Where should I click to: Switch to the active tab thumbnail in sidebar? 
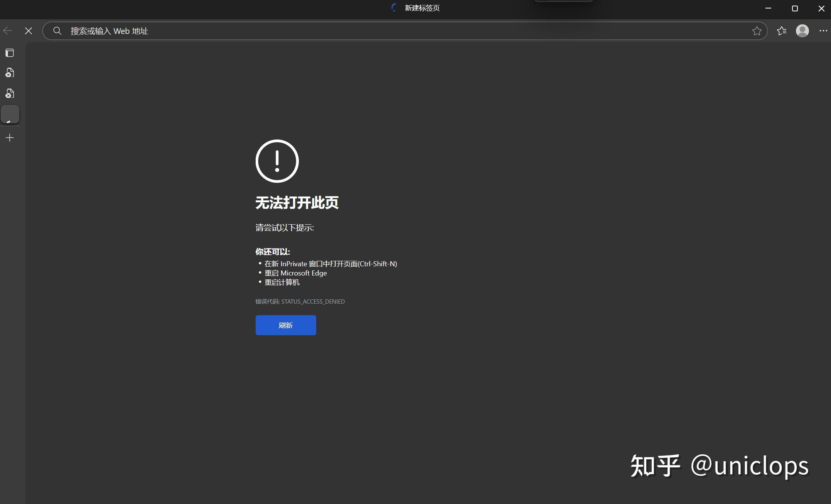point(10,114)
